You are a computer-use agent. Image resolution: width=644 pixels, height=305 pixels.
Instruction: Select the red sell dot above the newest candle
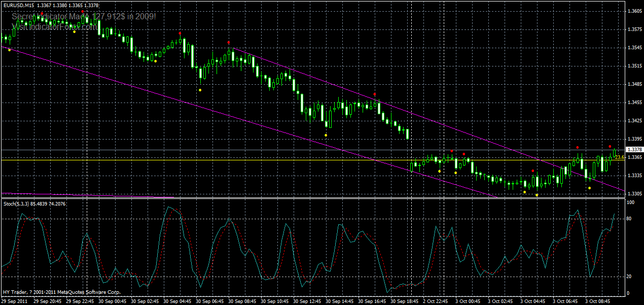(610, 147)
